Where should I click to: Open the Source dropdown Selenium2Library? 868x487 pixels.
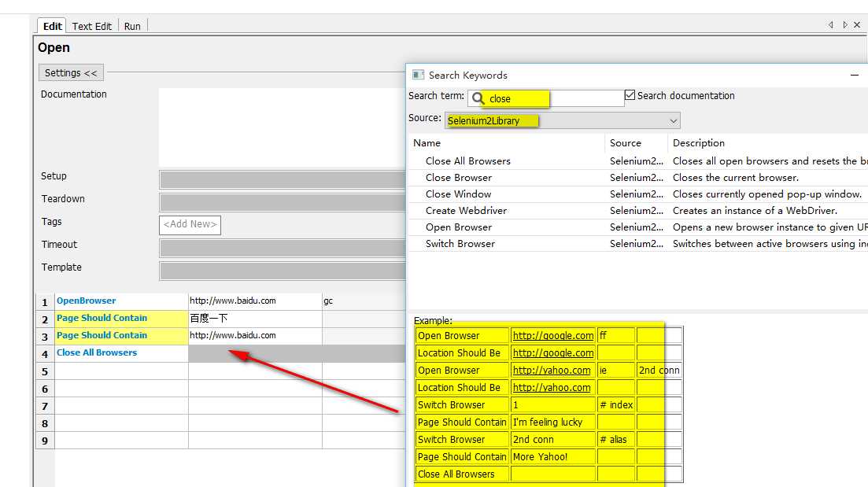[563, 120]
